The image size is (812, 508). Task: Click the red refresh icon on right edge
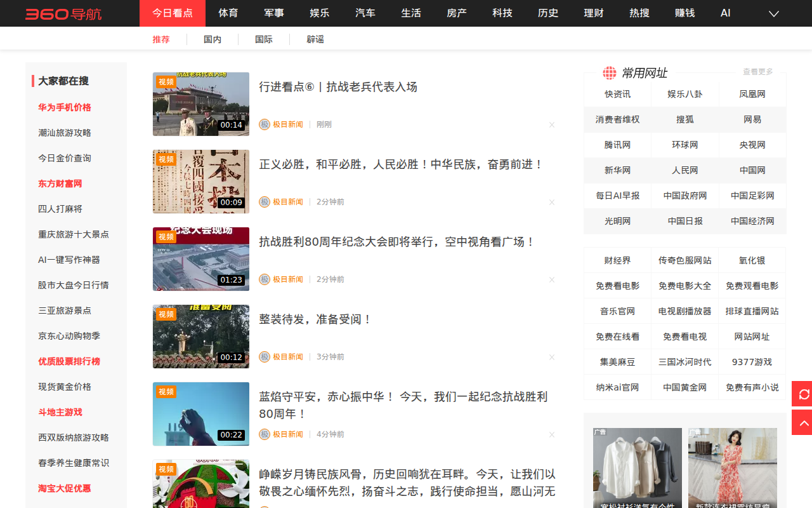coord(803,394)
